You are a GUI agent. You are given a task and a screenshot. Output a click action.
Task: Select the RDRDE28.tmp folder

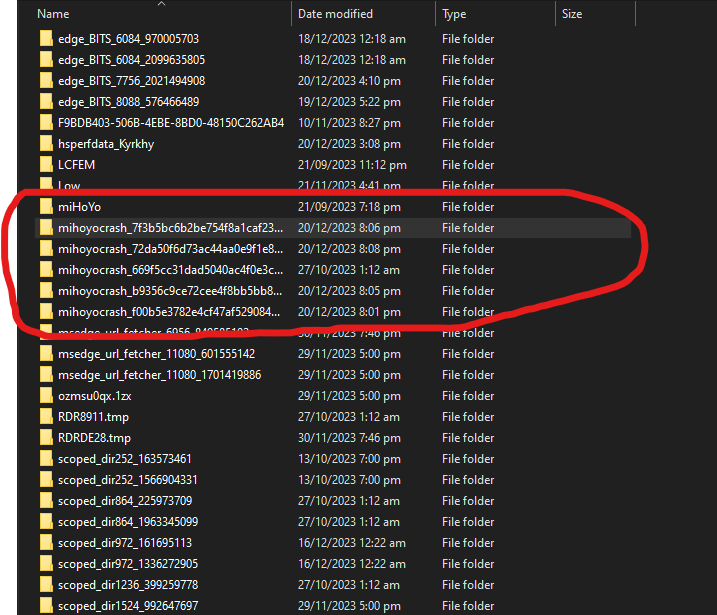(94, 438)
